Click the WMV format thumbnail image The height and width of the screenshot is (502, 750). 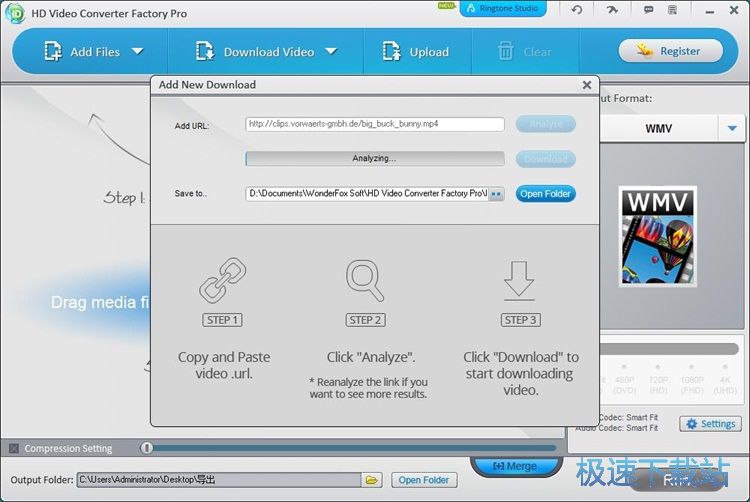(x=658, y=236)
